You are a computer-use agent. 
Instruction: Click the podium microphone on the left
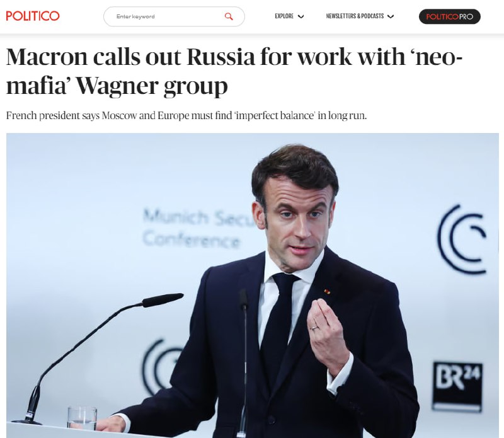[x=98, y=358]
